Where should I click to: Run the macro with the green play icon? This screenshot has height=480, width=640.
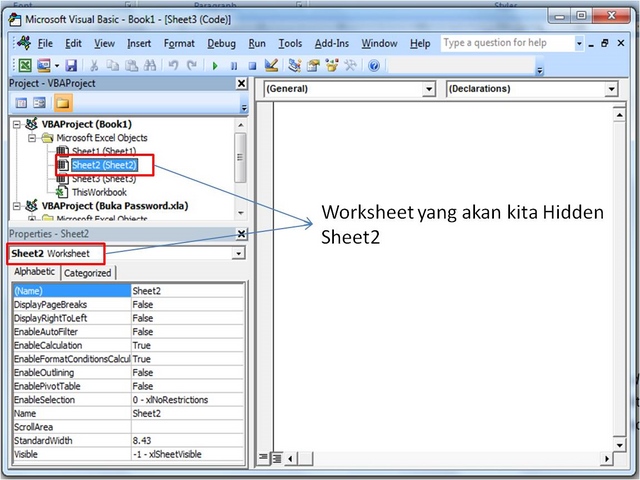click(215, 66)
